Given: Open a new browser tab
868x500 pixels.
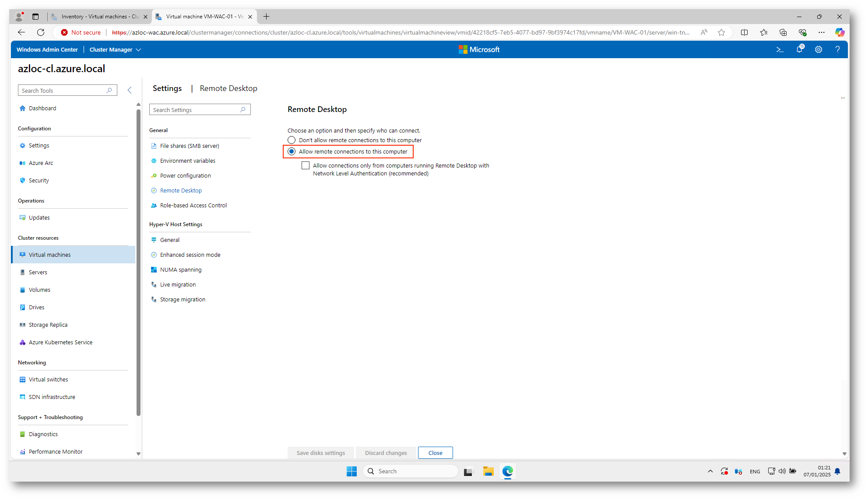Looking at the screenshot, I should click(266, 17).
